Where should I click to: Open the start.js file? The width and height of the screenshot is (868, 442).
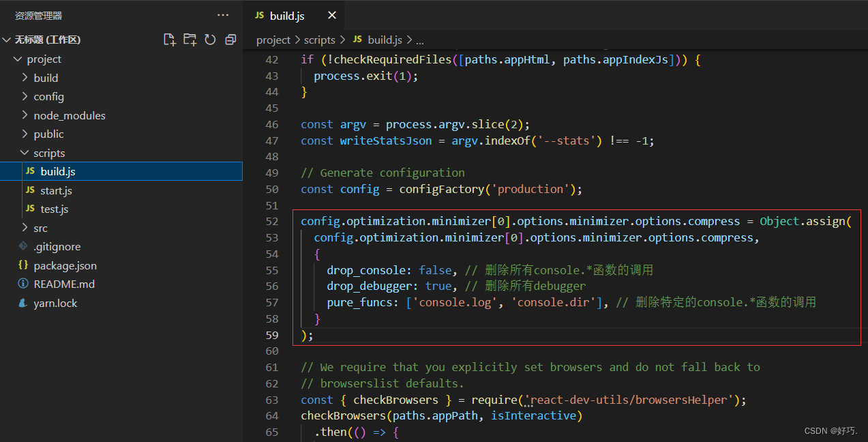pyautogui.click(x=57, y=190)
